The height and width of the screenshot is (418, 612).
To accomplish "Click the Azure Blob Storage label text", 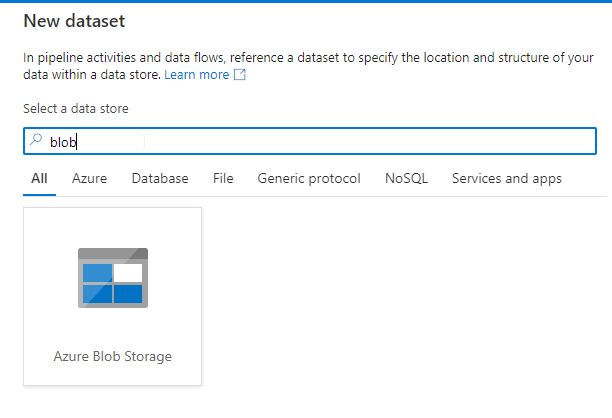I will 113,357.
